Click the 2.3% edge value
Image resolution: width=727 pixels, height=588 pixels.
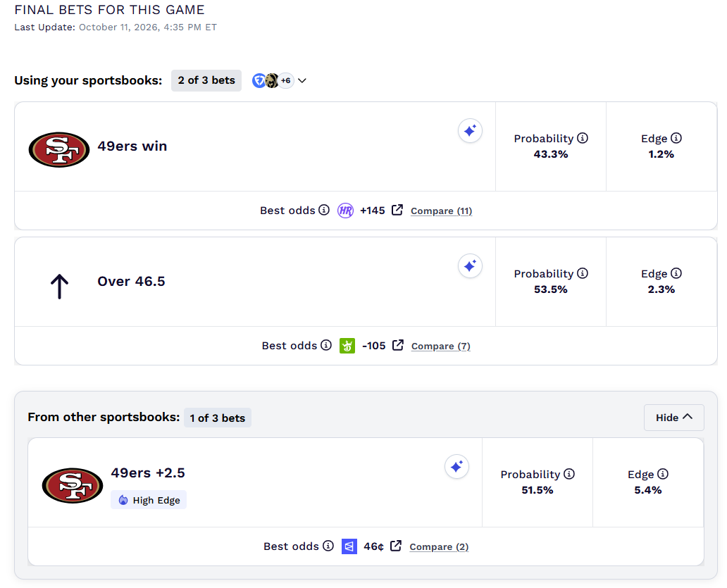tap(661, 289)
